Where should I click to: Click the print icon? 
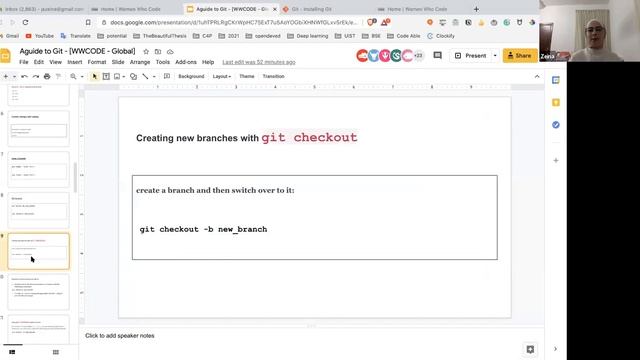47,76
